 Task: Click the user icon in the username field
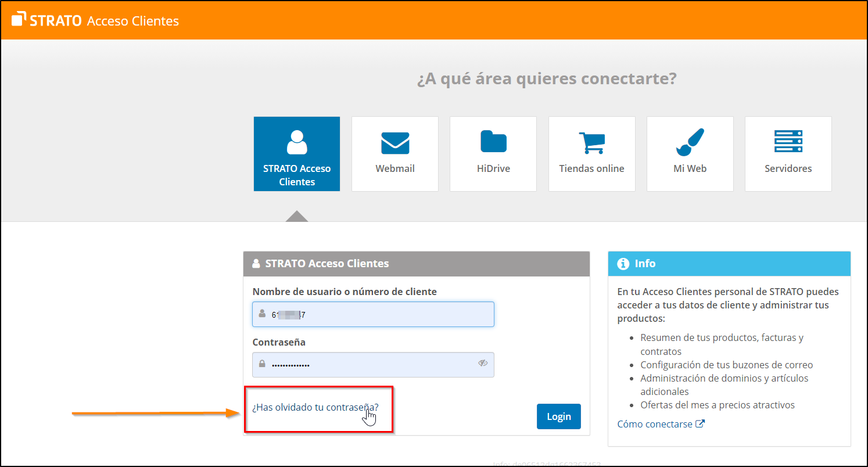[x=262, y=314]
